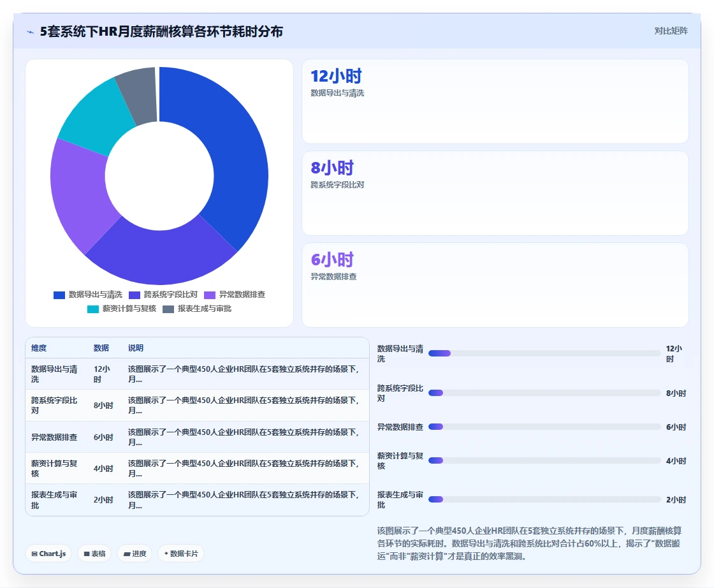The height and width of the screenshot is (588, 714).
Task: Select the 表格 tag chip
Action: click(94, 554)
